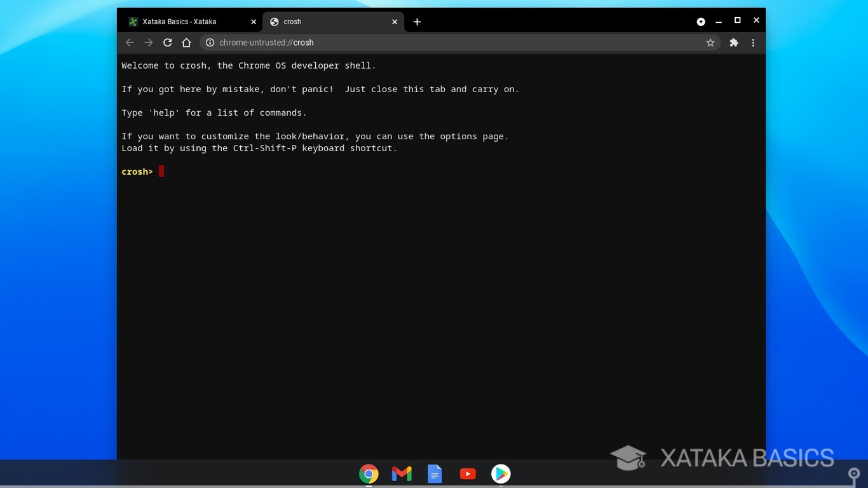Launch YouTube from the shelf
Image resolution: width=868 pixels, height=488 pixels.
(468, 473)
